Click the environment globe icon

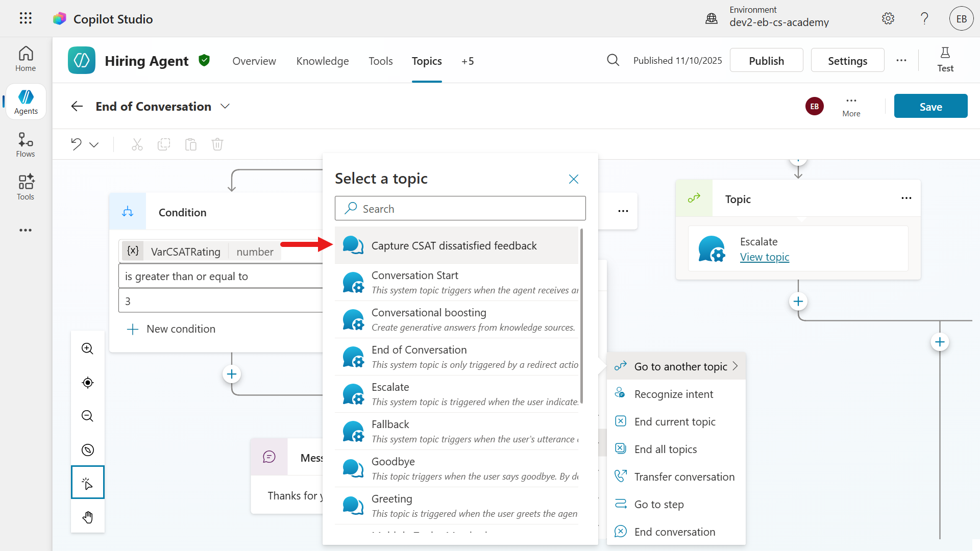712,19
